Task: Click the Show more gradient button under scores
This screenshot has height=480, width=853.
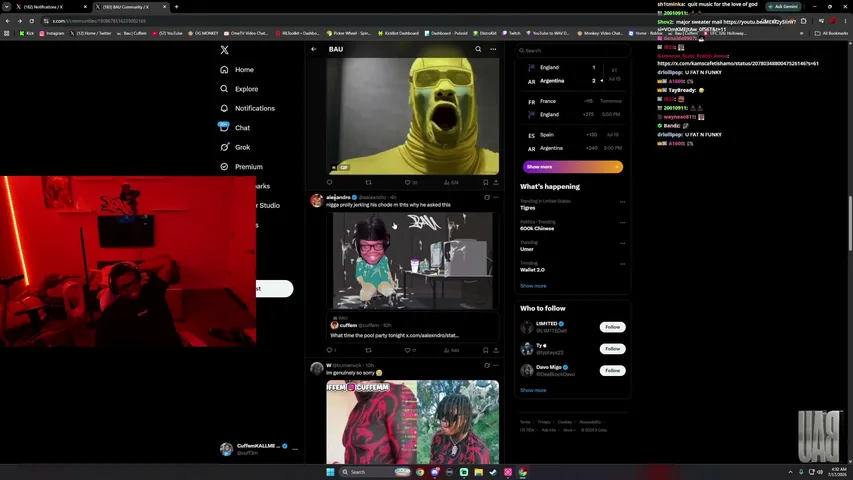Action: pyautogui.click(x=572, y=167)
